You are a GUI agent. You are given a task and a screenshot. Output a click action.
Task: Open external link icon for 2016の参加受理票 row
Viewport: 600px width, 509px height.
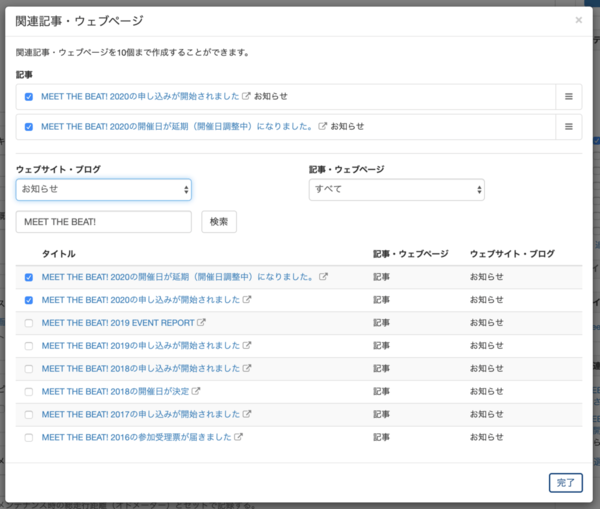[238, 437]
